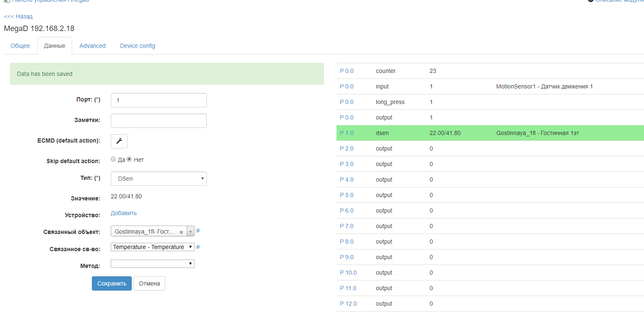Open the P 8.0 port link
Screen dimensions: 644x317
pyautogui.click(x=347, y=242)
